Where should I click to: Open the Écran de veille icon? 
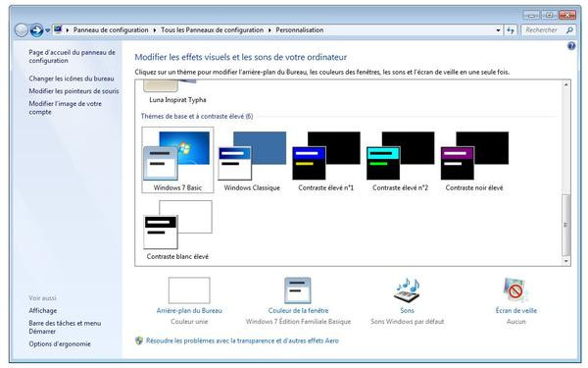tap(515, 290)
